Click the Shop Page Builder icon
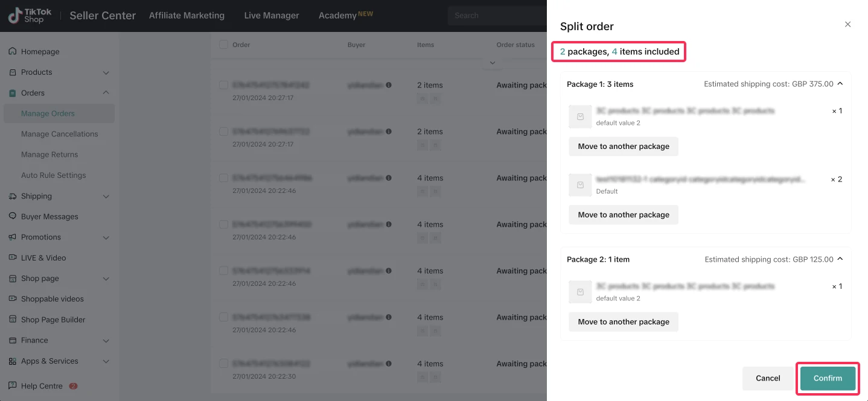This screenshot has height=401, width=868. (x=13, y=320)
